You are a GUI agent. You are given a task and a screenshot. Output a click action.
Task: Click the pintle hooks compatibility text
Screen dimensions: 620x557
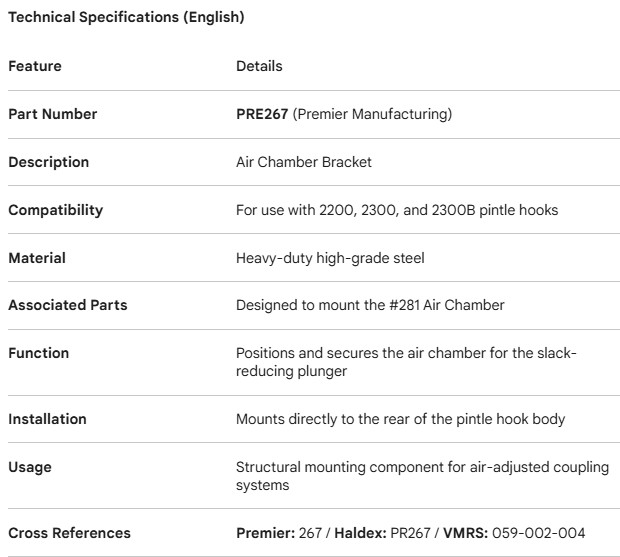click(x=397, y=210)
